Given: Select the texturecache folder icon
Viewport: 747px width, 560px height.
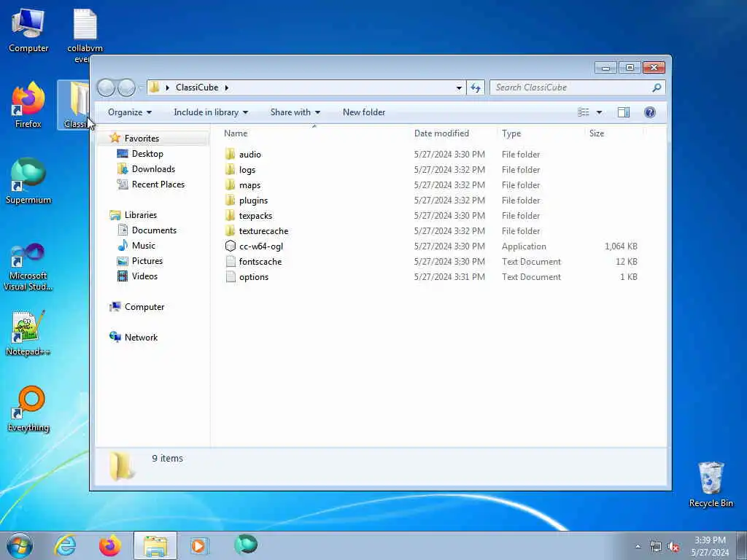Looking at the screenshot, I should pyautogui.click(x=230, y=230).
